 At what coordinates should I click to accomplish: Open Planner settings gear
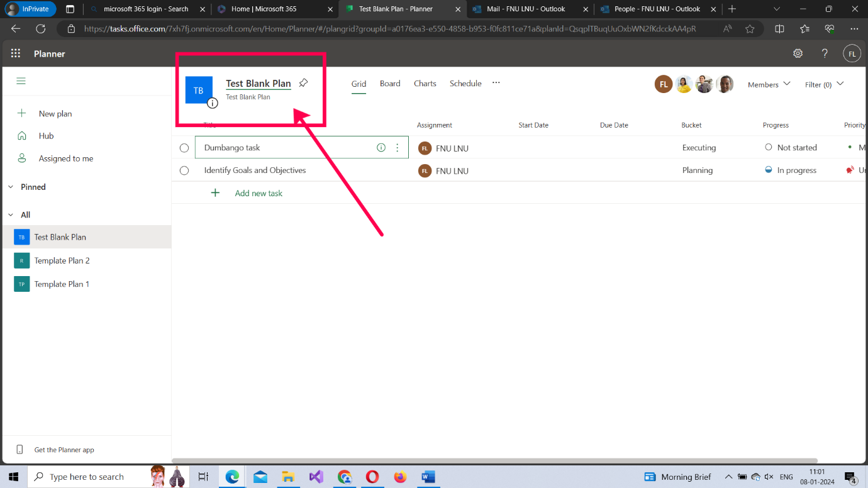[x=798, y=53]
